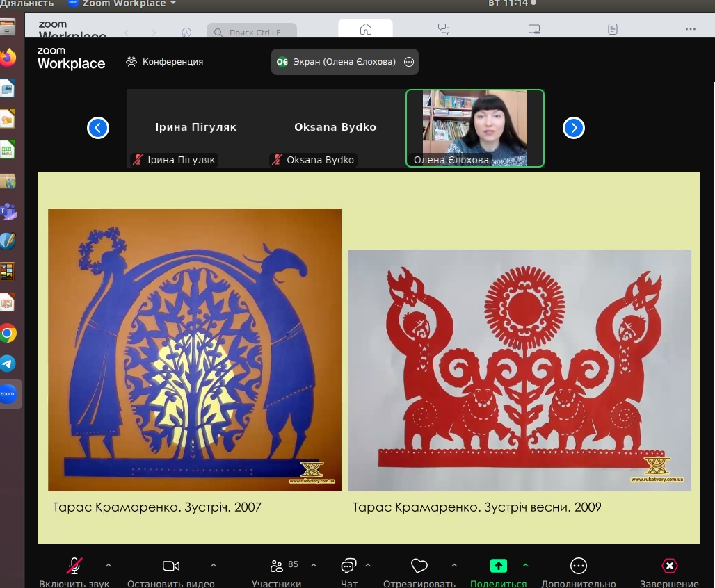Open the Whiteboards tab icon

pos(534,29)
